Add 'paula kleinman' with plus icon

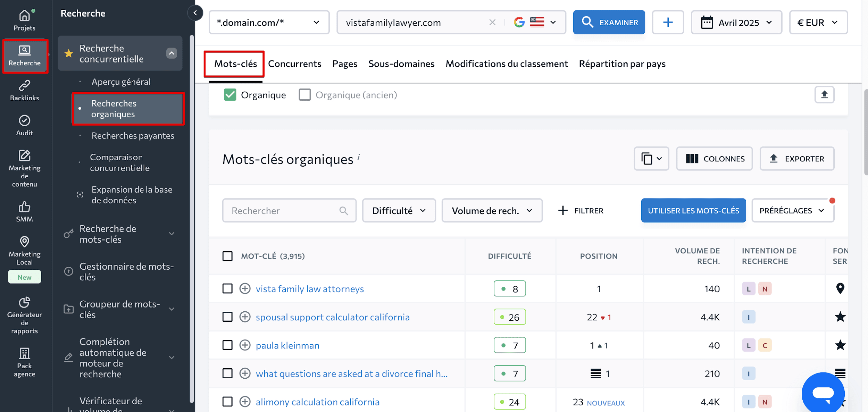click(245, 345)
